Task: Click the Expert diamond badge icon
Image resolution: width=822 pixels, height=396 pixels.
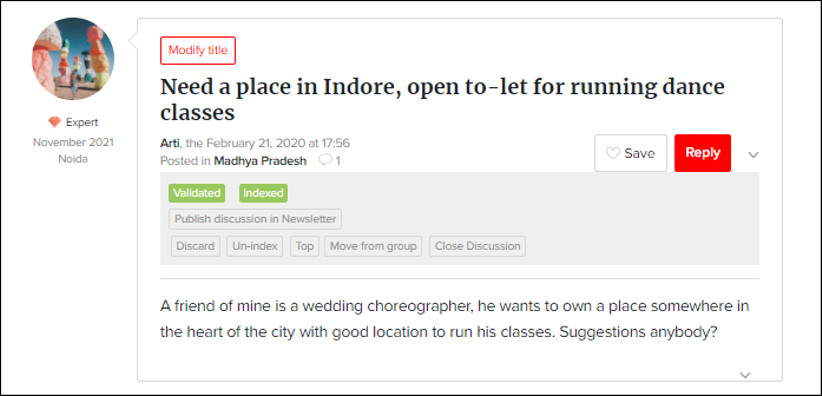Action: (55, 122)
